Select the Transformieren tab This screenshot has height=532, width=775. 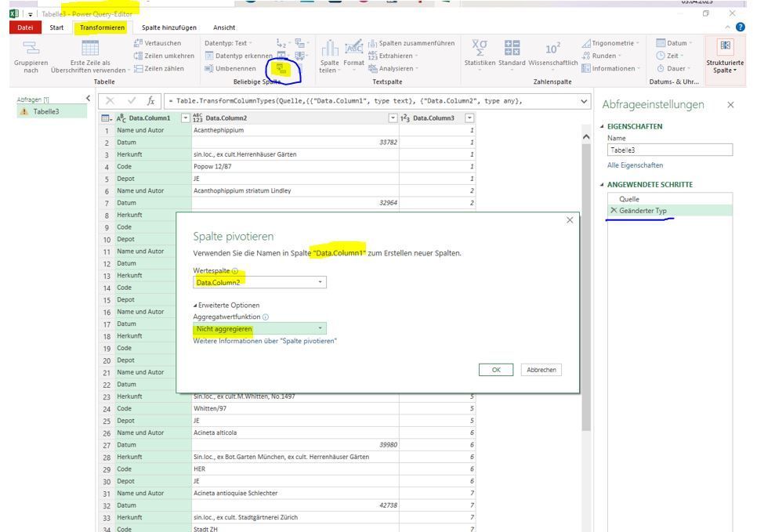[103, 27]
